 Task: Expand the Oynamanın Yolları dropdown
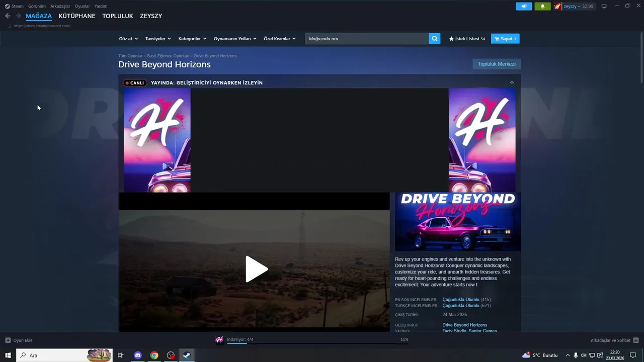[235, 39]
